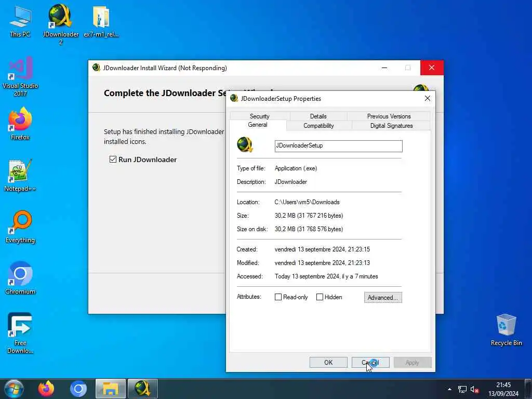The image size is (532, 399).
Task: Open network status tray icon
Action: (x=462, y=389)
